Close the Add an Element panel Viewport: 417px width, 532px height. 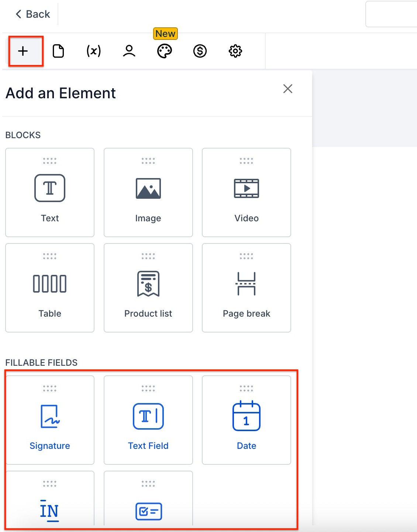[287, 89]
